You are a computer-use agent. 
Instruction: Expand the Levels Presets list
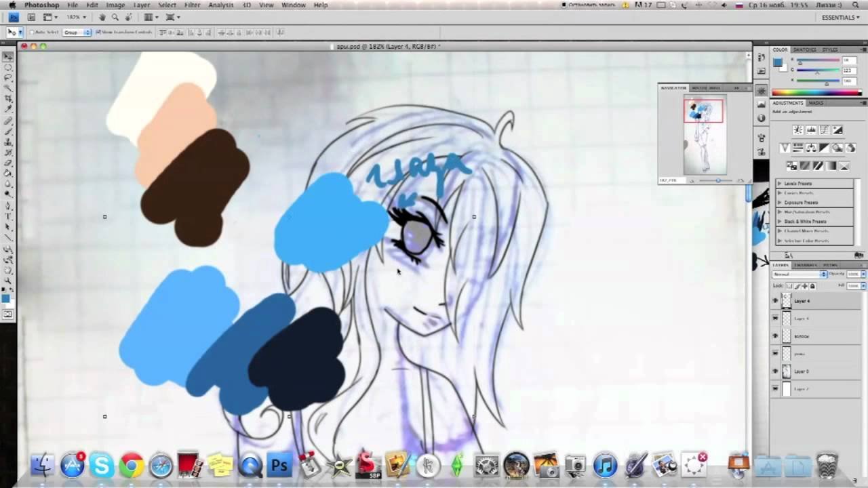781,184
